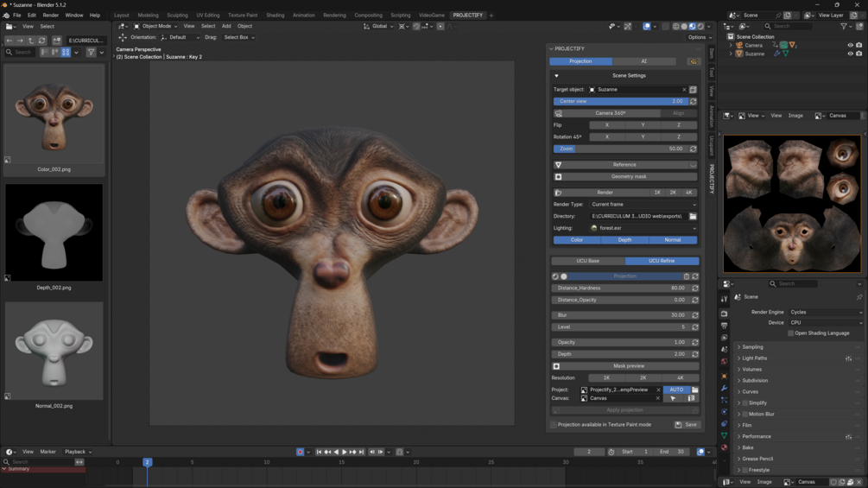Enable the Open Shading Language checkbox
Screen dimensions: 868x488
(790, 333)
